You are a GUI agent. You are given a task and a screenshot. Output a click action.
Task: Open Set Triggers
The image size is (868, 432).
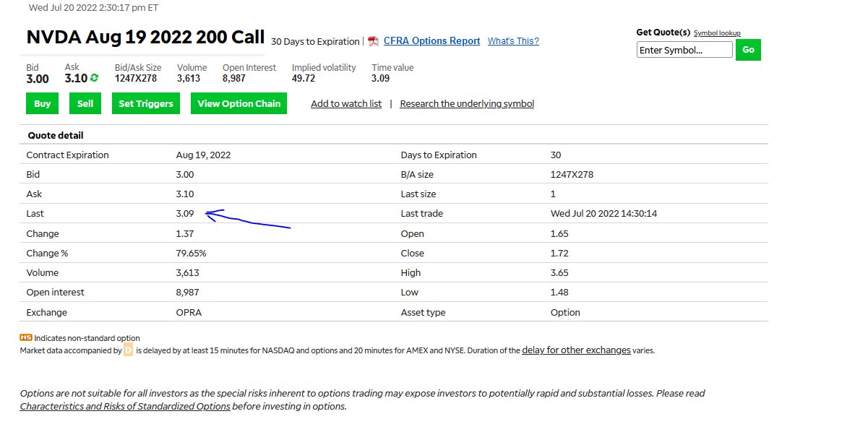[x=146, y=103]
